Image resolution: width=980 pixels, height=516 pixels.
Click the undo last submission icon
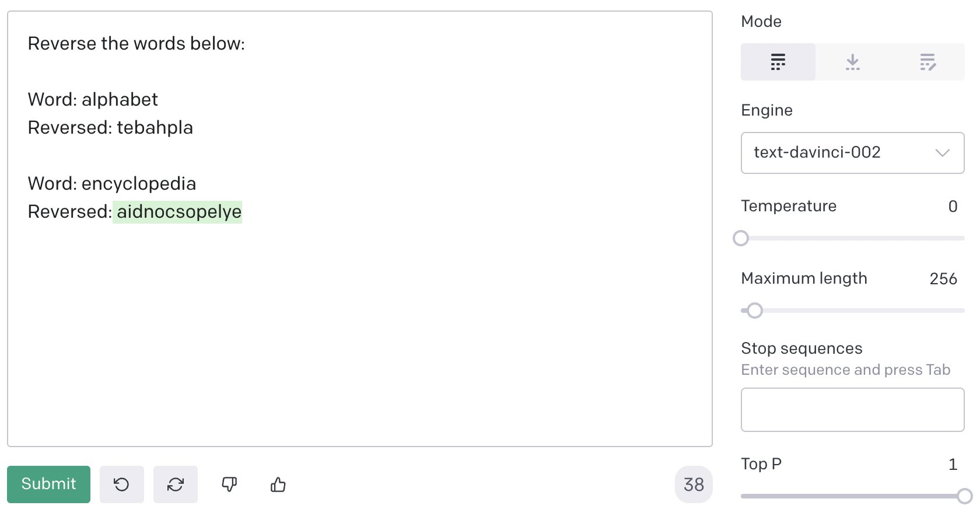[x=121, y=484]
